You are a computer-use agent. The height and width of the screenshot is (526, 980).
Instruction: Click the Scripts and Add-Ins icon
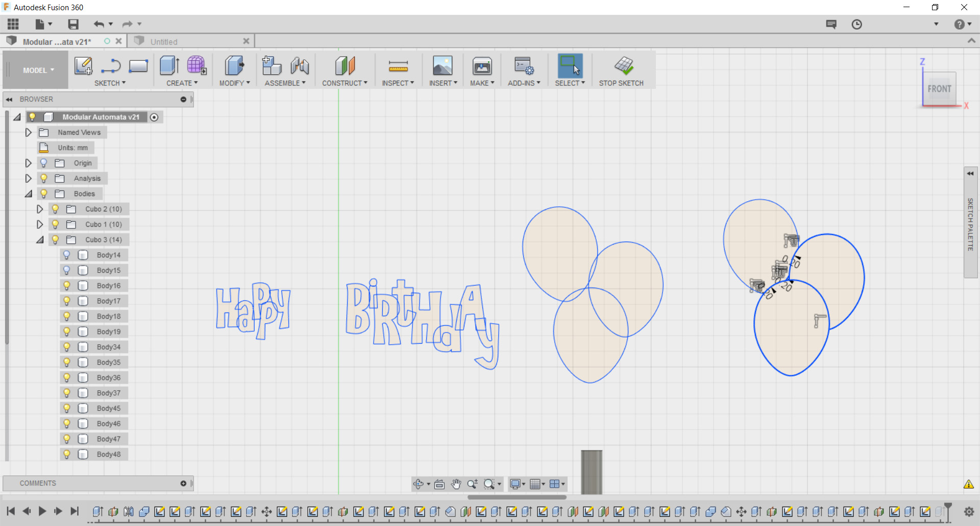pyautogui.click(x=524, y=66)
